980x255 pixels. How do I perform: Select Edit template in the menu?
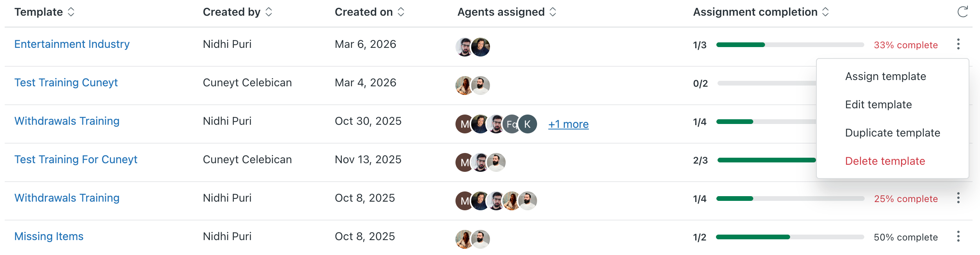coord(878,104)
